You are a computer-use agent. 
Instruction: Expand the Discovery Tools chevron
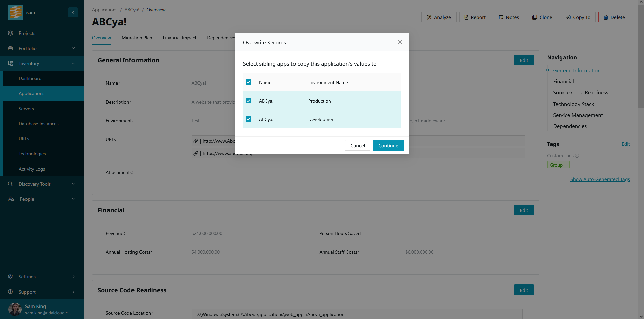(73, 184)
